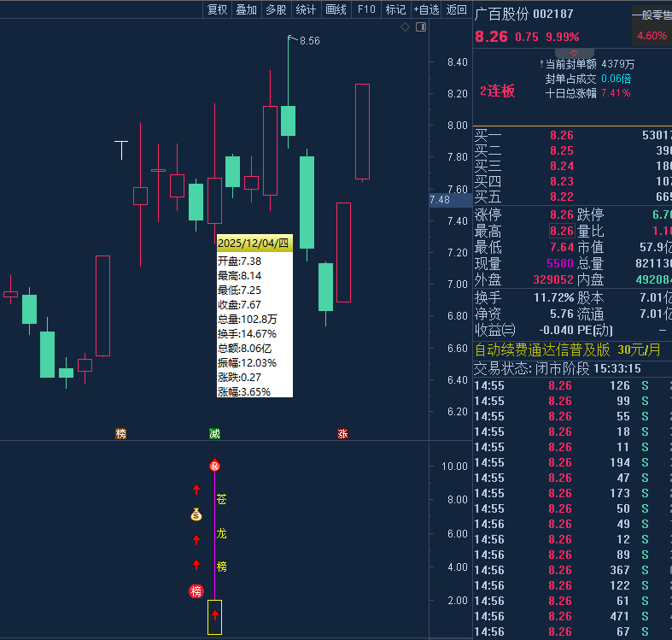Image resolution: width=672 pixels, height=640 pixels.
Task: Click the green 减 marker on timeline
Action: 214,433
